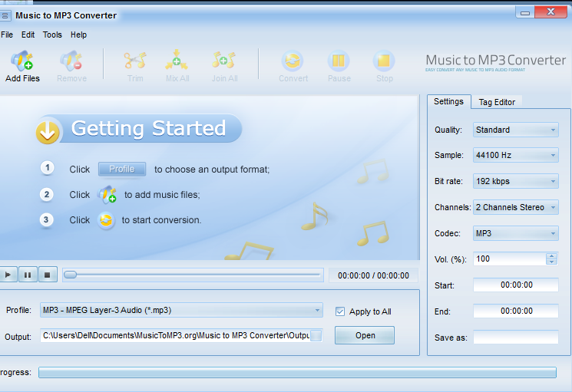This screenshot has height=392, width=572.
Task: Click the Profile button in step 1
Action: click(x=122, y=169)
